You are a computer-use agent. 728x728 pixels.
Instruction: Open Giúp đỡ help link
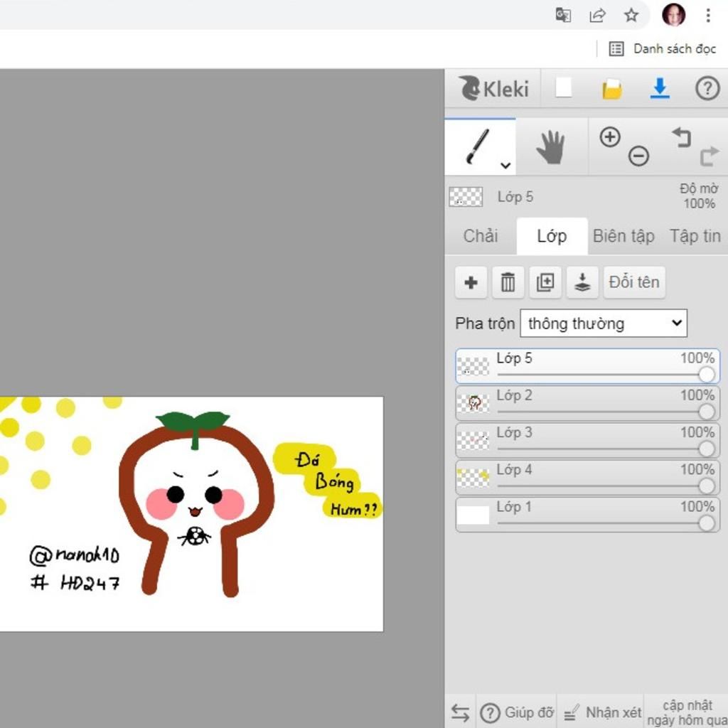tap(516, 712)
